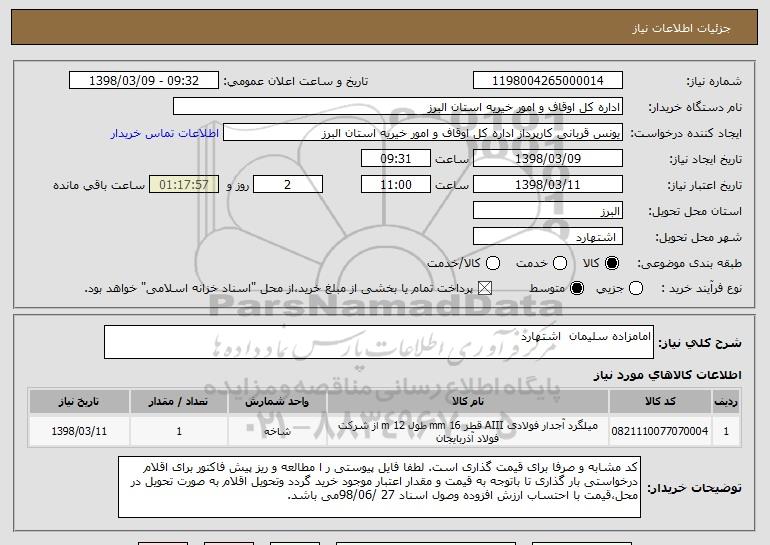Click the تعداد / مقدار column header
This screenshot has width=770, height=545.
(x=179, y=402)
